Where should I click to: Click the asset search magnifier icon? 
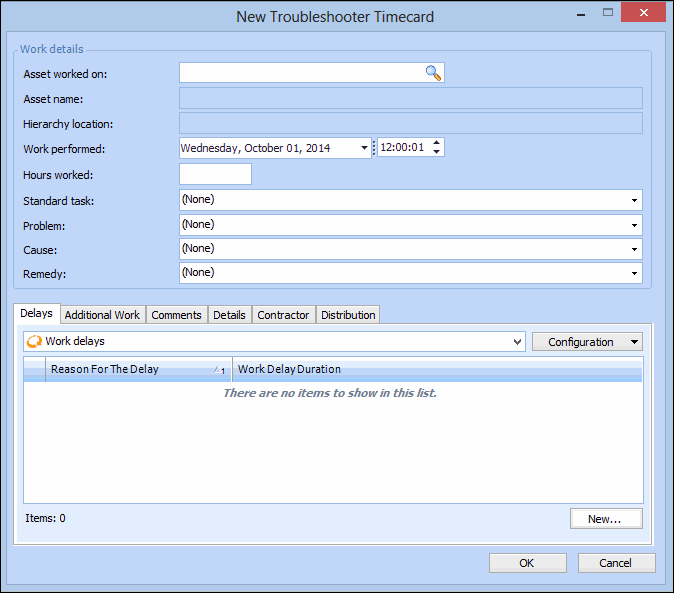[x=433, y=73]
